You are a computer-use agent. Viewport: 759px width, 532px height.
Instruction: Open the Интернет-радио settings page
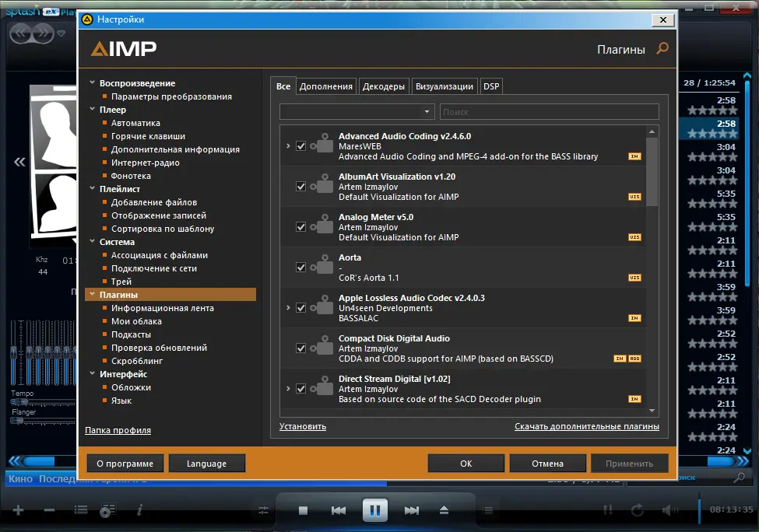point(146,163)
